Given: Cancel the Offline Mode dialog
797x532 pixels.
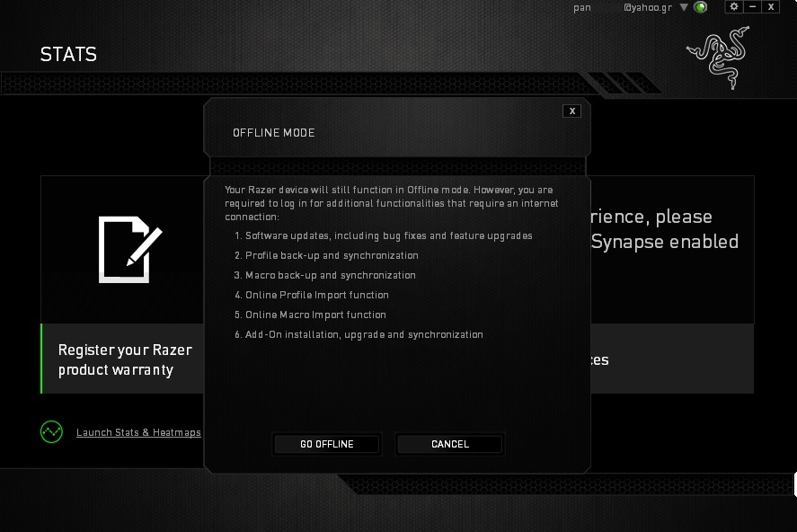Looking at the screenshot, I should pyautogui.click(x=450, y=444).
